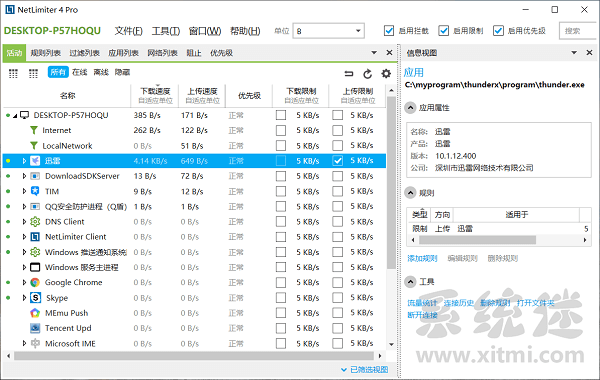Click the 流量统计 link

coord(422,303)
